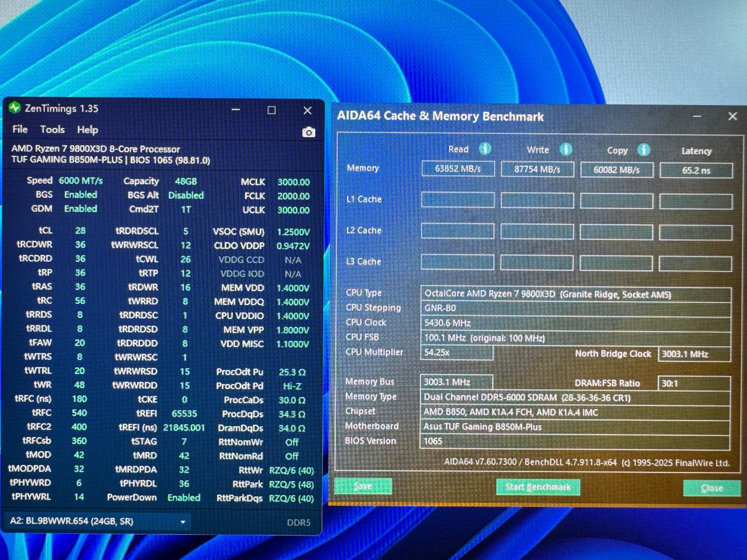Click the CLDO VDDP value 0.9472V
Screen dimensions: 747x560
click(293, 246)
